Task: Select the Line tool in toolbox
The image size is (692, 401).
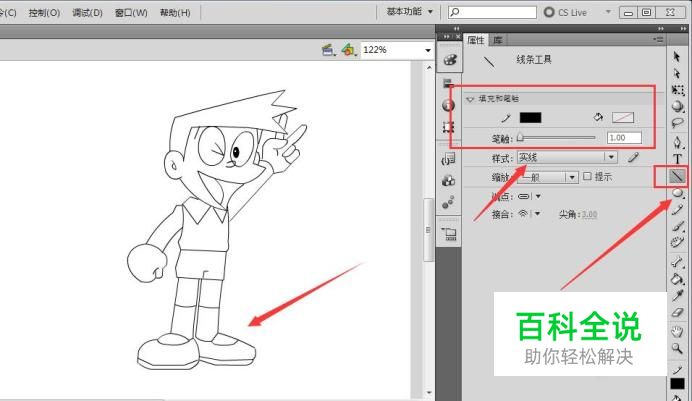Action: (x=677, y=176)
